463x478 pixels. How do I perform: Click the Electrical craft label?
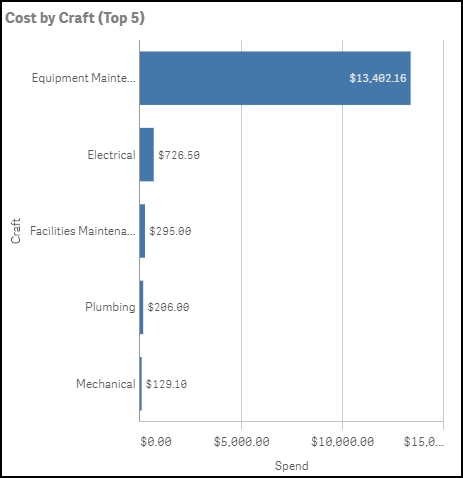pos(111,155)
